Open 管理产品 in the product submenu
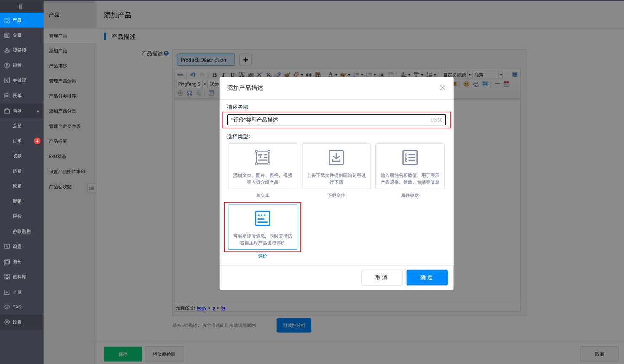Viewport: 624px width, 364px height. [58, 36]
